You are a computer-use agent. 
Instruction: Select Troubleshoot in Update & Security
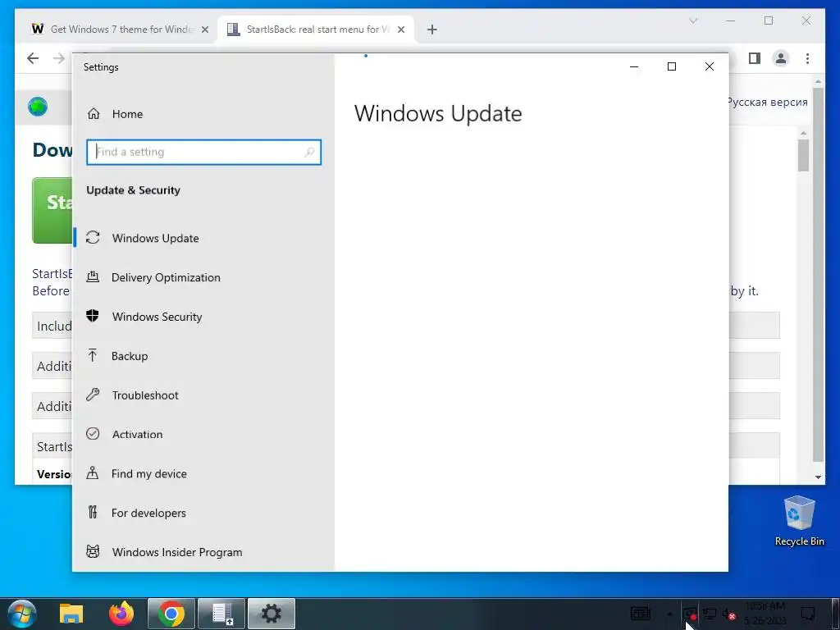(x=145, y=395)
